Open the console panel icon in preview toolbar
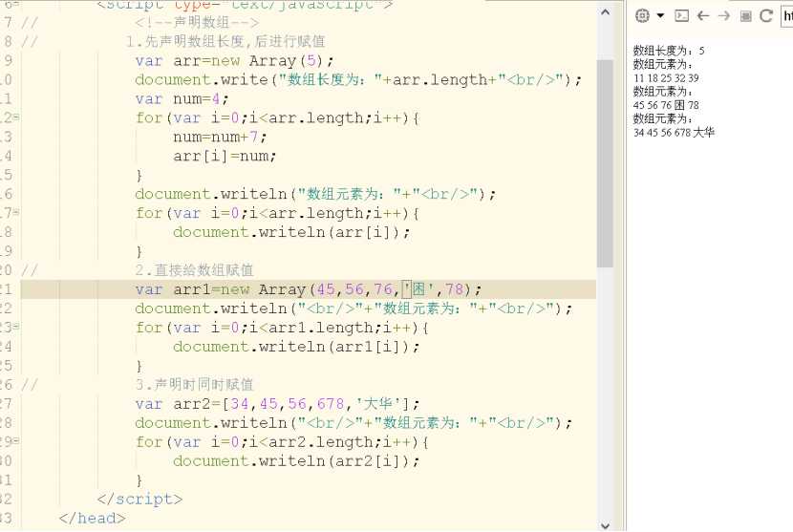This screenshot has width=793, height=532. 681,15
